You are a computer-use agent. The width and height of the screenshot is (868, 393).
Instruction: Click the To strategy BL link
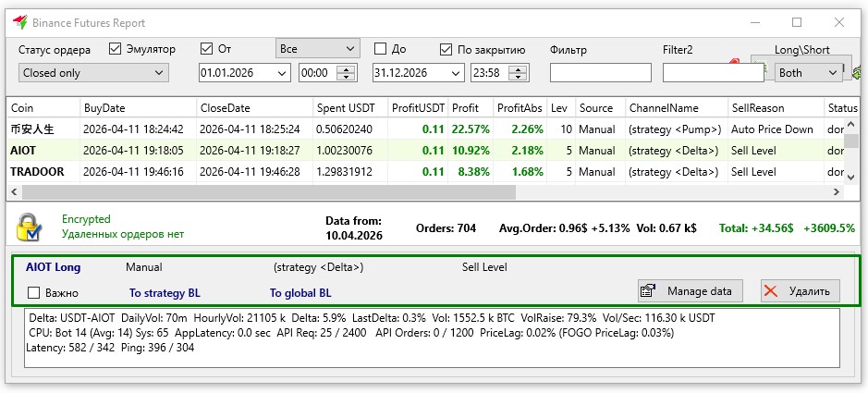click(164, 293)
